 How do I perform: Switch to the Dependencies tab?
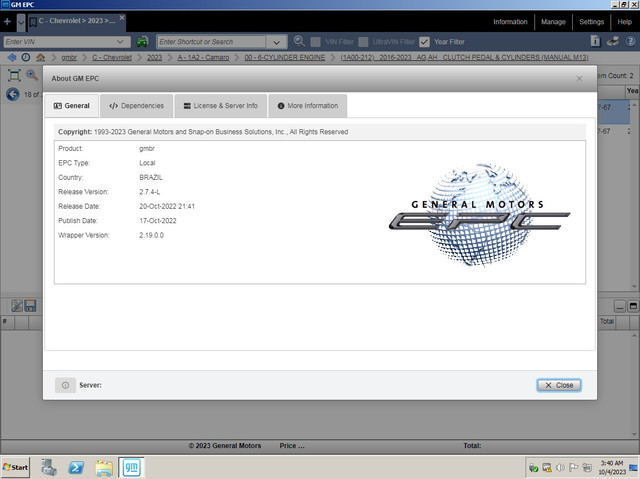[136, 106]
